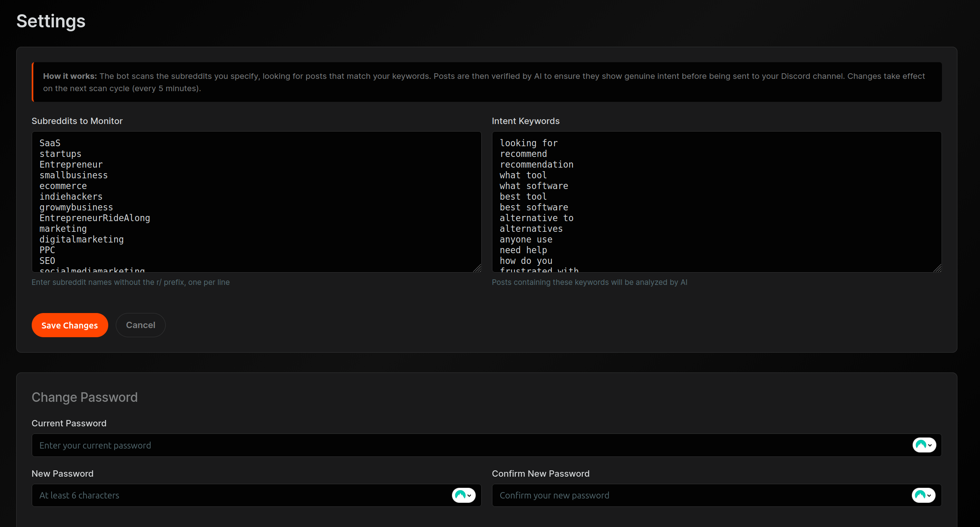Open the NordPass dropdown chevron beside Current Password
Screen dimensions: 980x527
(930, 445)
